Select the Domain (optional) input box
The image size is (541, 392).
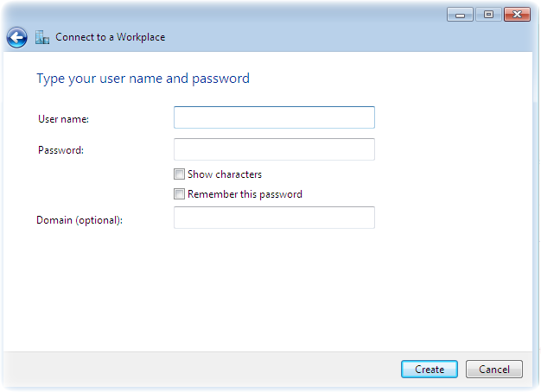click(274, 218)
